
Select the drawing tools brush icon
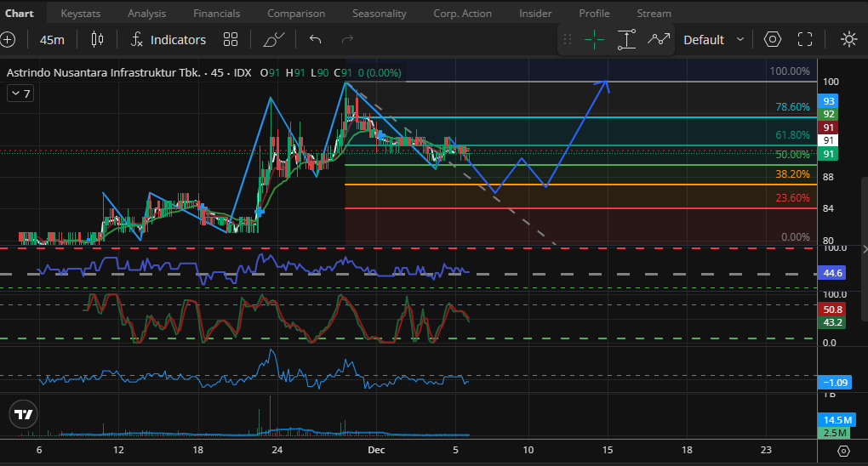coord(274,39)
